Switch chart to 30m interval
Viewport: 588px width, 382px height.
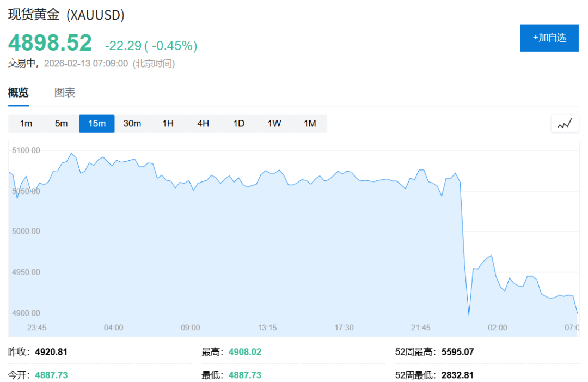click(x=132, y=124)
